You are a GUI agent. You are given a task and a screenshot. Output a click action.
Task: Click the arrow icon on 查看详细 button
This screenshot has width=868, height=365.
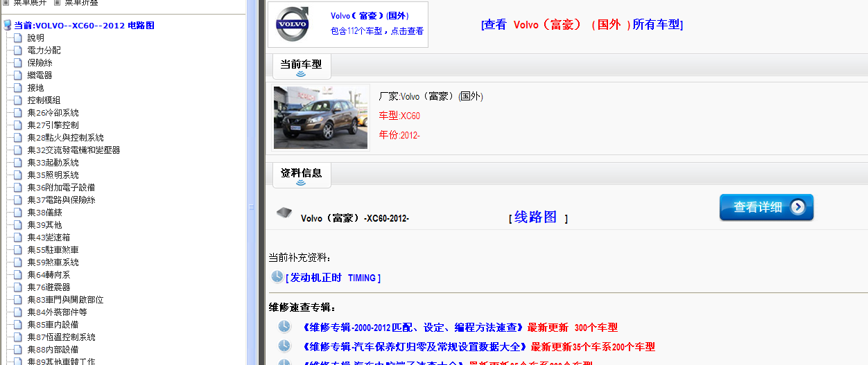click(x=798, y=207)
